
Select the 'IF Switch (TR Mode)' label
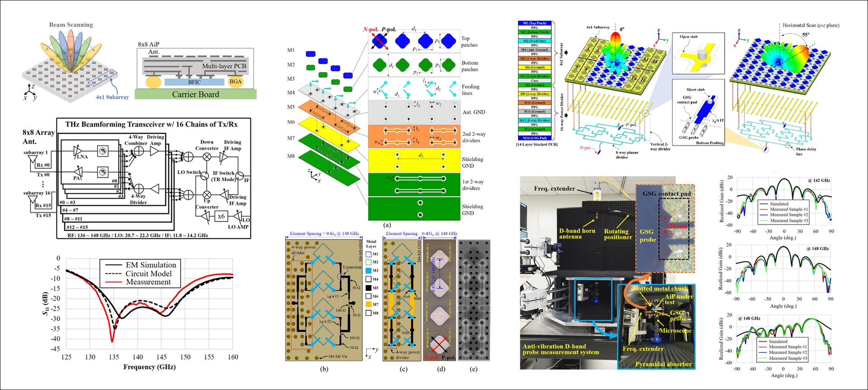coord(223,176)
